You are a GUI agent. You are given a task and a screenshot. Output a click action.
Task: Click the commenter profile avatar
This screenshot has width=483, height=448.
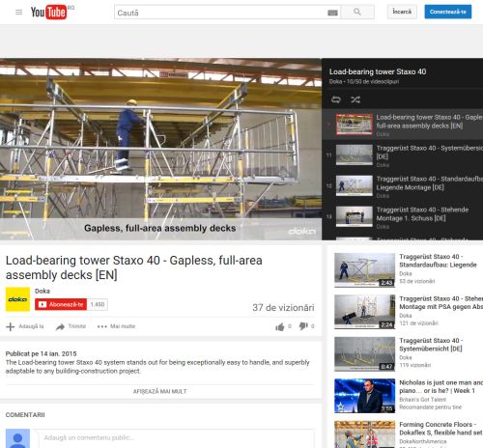[x=17, y=438]
